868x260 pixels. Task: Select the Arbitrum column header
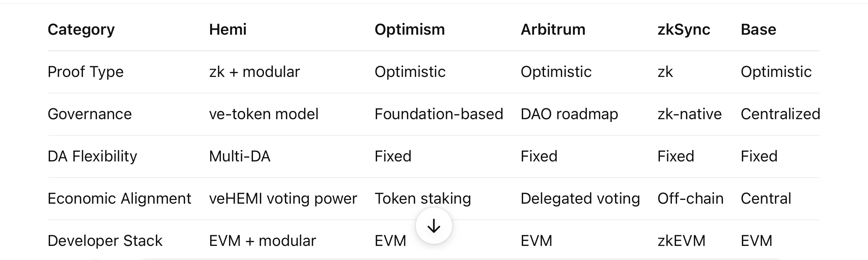coord(553,30)
